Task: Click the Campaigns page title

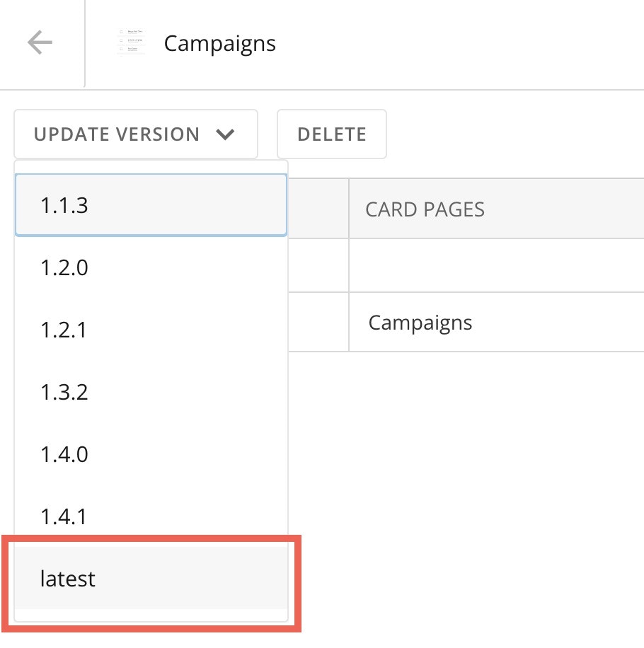Action: tap(219, 44)
